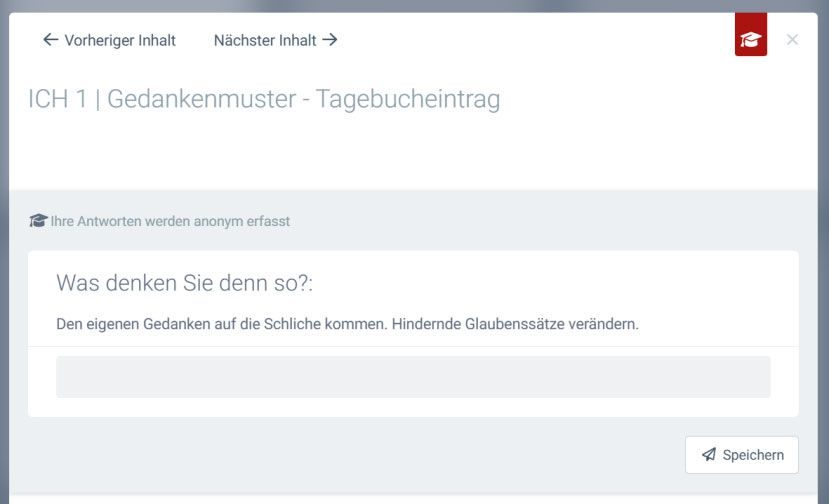Go to Vorheriger Inhalt
The height and width of the screenshot is (504, 829).
[119, 40]
